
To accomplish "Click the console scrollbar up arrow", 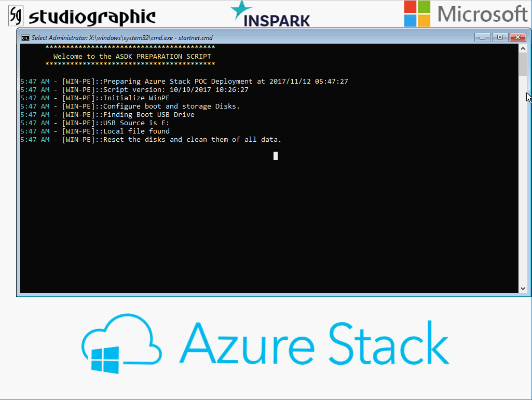I will [523, 48].
